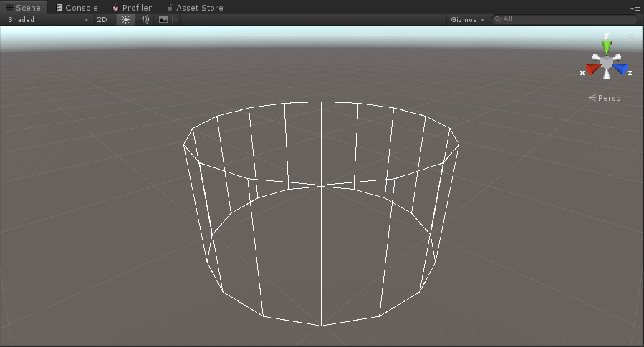
Task: Click the scene search field
Action: 564,19
